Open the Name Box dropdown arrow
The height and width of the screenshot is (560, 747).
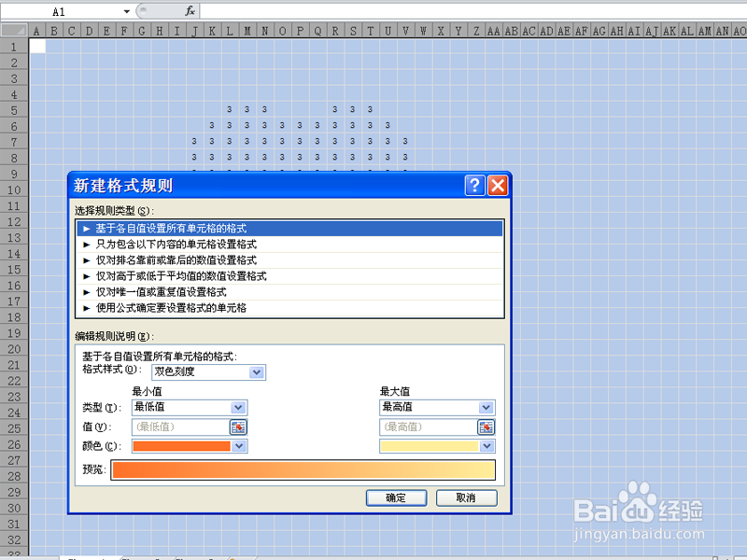pyautogui.click(x=129, y=11)
